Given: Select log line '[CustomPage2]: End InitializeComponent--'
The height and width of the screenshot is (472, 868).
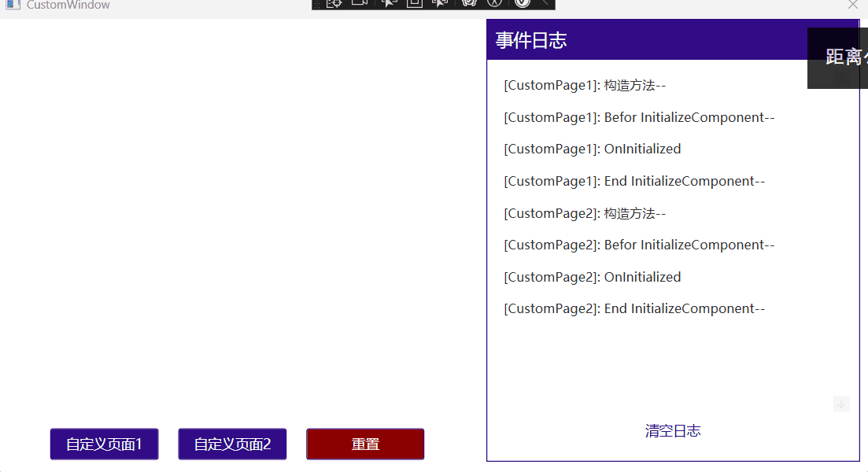Looking at the screenshot, I should point(634,308).
